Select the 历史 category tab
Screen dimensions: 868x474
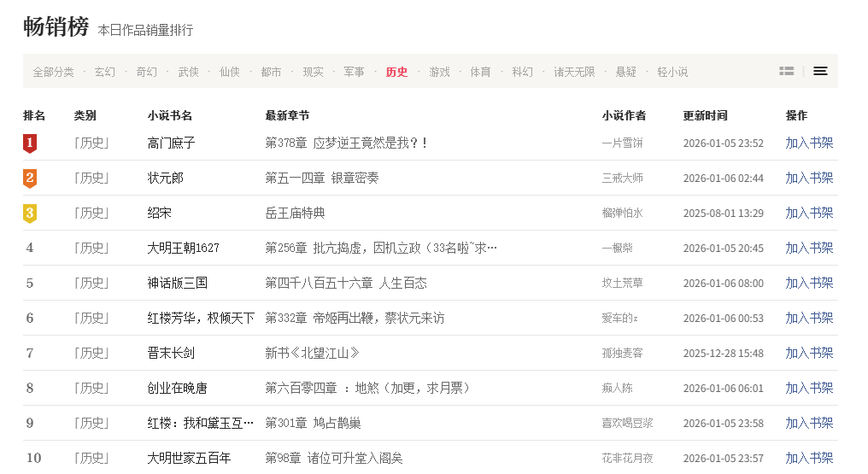(397, 72)
